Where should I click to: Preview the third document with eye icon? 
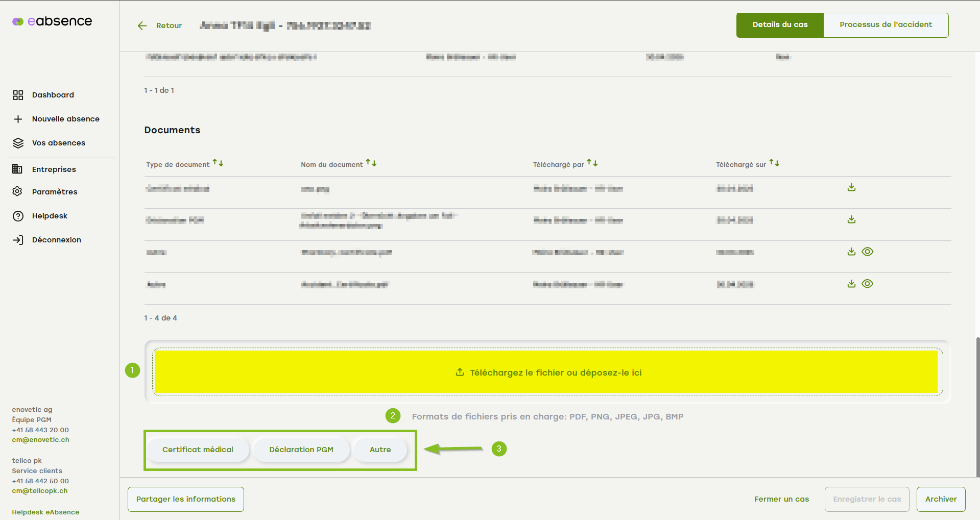pyautogui.click(x=867, y=252)
